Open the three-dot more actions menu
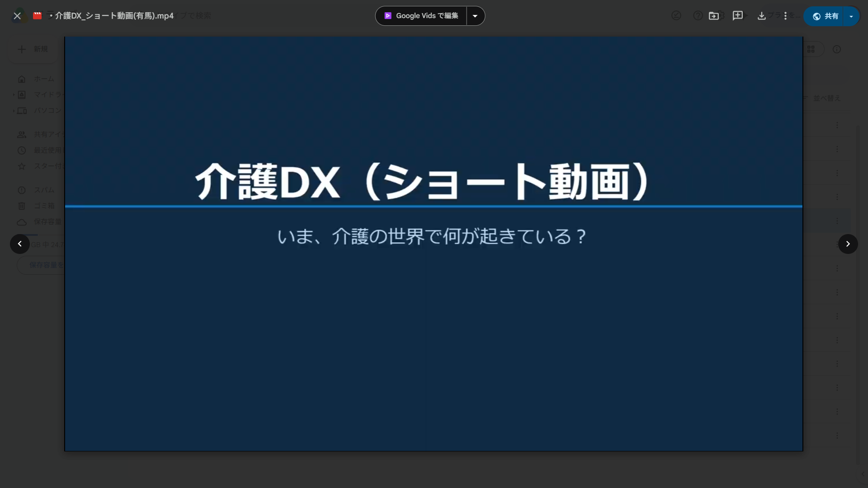The height and width of the screenshot is (488, 868). [786, 16]
